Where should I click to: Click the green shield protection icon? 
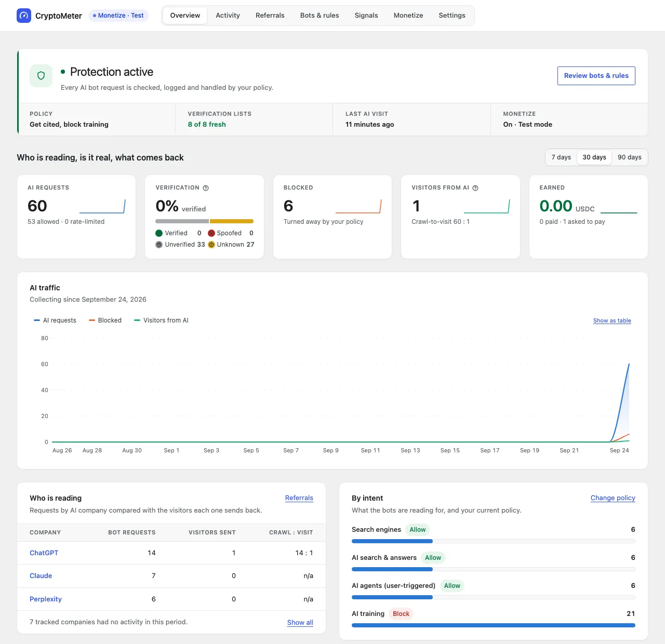pyautogui.click(x=41, y=76)
